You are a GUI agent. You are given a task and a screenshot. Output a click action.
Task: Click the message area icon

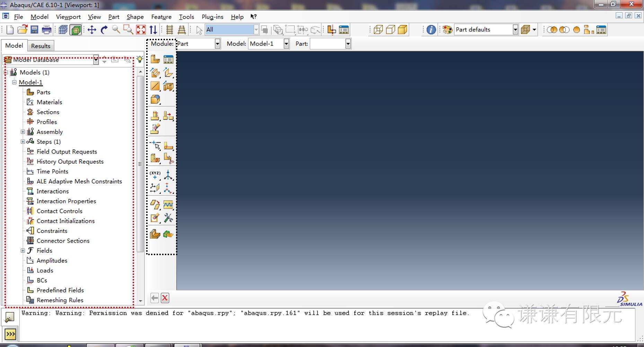[x=9, y=317]
